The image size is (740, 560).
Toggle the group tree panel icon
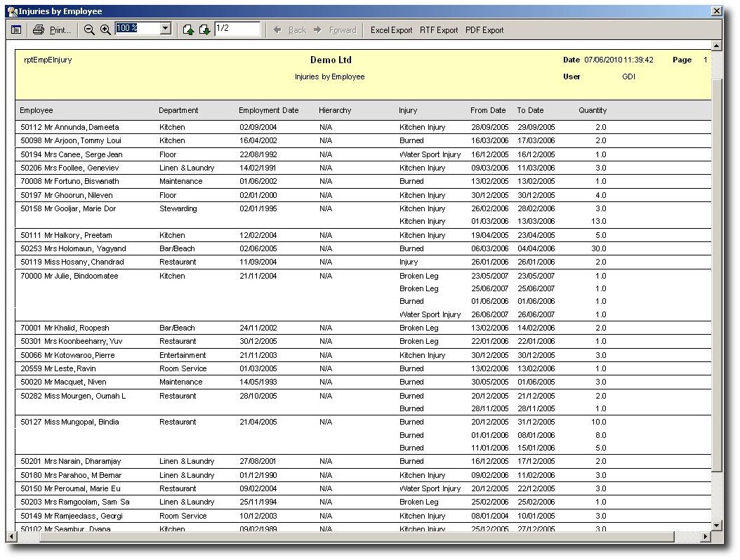point(16,29)
